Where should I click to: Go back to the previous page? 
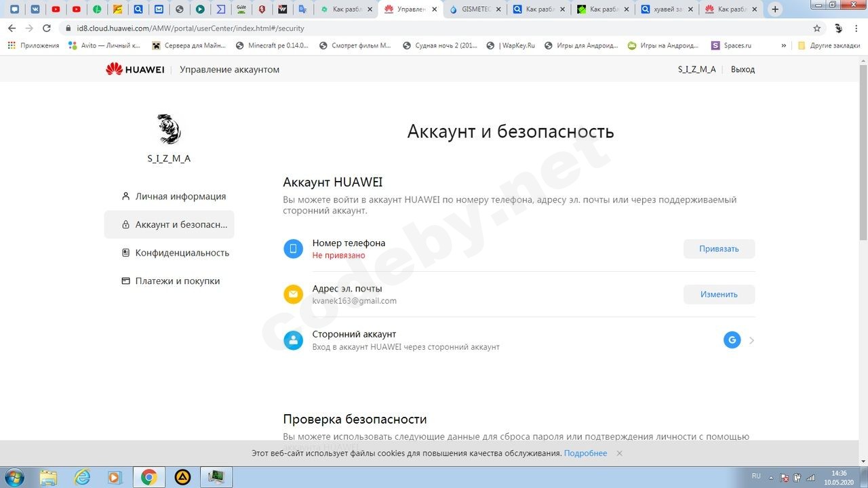[x=12, y=28]
